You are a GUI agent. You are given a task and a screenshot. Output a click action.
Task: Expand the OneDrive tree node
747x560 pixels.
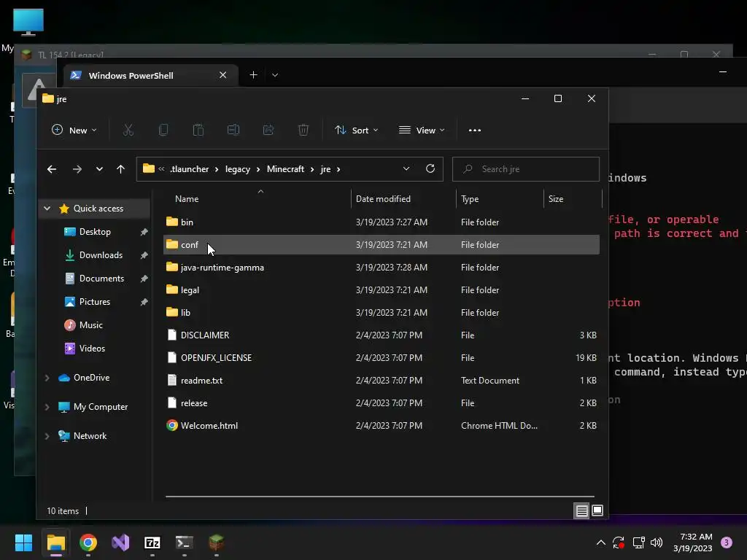tap(47, 378)
